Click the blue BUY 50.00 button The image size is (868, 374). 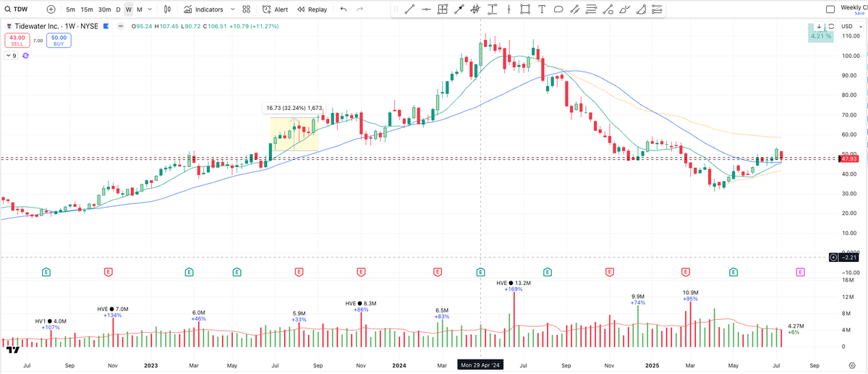[59, 41]
